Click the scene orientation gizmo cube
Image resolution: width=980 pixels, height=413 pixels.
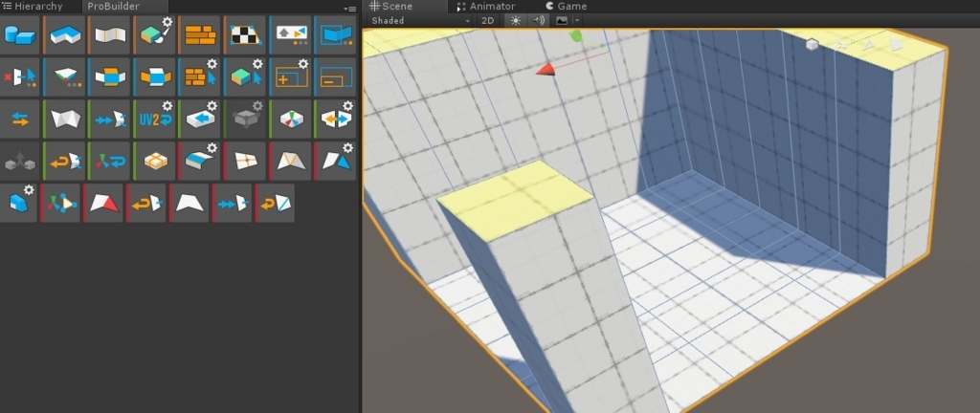[812, 44]
